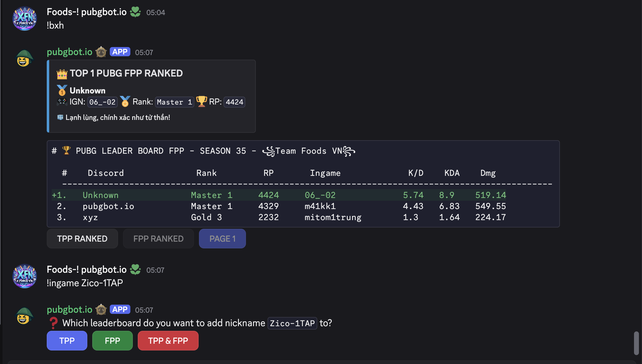Click the red question mark emoji
The width and height of the screenshot is (642, 364).
[x=53, y=323]
